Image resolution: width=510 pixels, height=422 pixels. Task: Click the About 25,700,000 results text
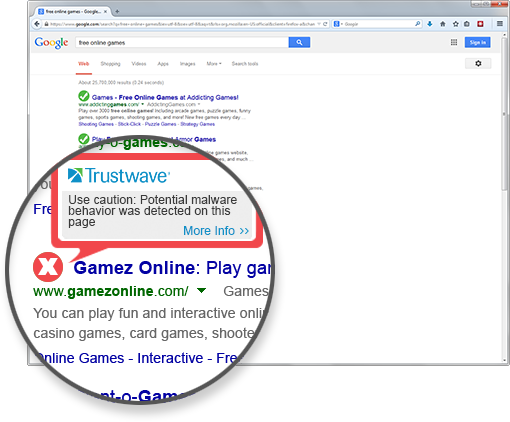pyautogui.click(x=121, y=82)
